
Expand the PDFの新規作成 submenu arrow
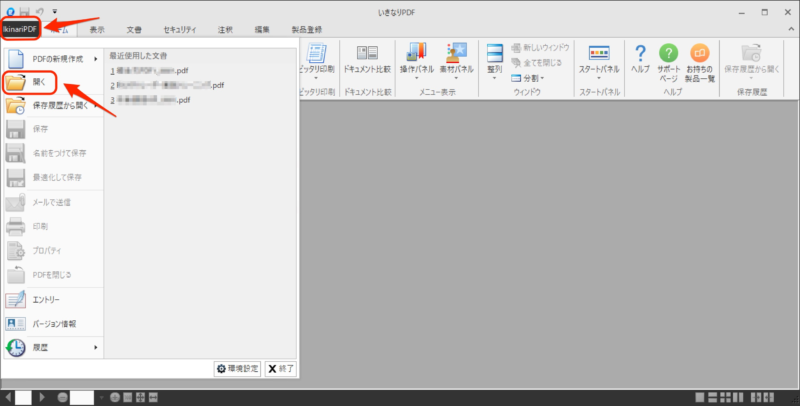click(x=95, y=59)
